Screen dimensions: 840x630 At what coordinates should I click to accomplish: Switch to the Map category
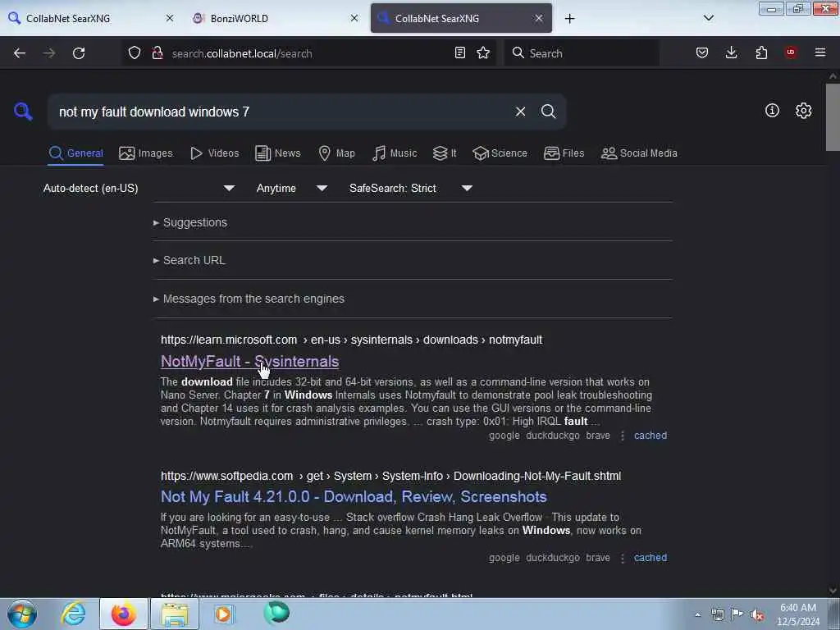point(336,153)
